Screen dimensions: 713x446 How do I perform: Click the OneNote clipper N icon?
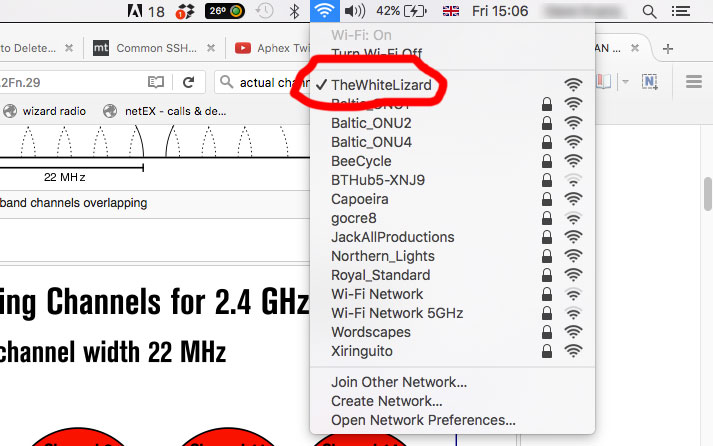click(650, 82)
